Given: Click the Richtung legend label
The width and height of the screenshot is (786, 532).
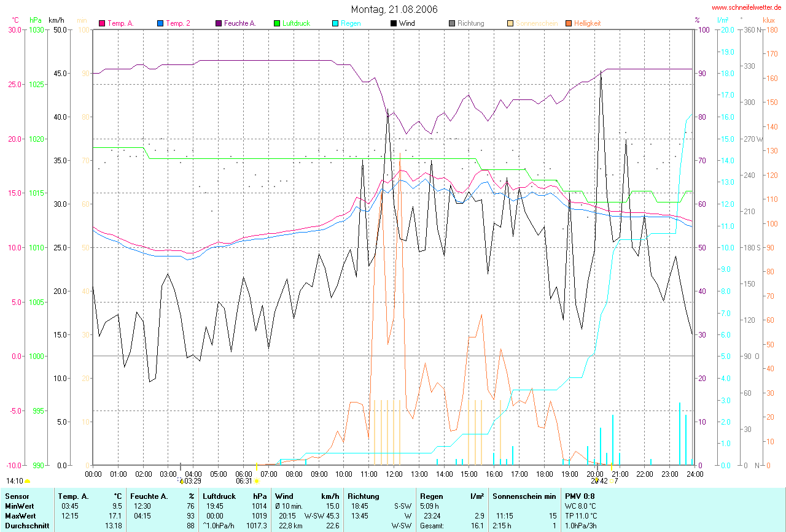Looking at the screenshot, I should coord(471,23).
